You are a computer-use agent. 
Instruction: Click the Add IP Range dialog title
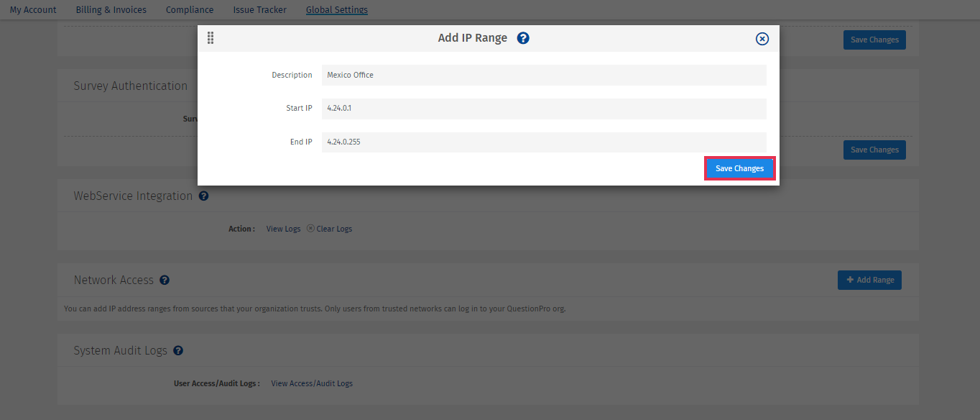[x=473, y=38]
